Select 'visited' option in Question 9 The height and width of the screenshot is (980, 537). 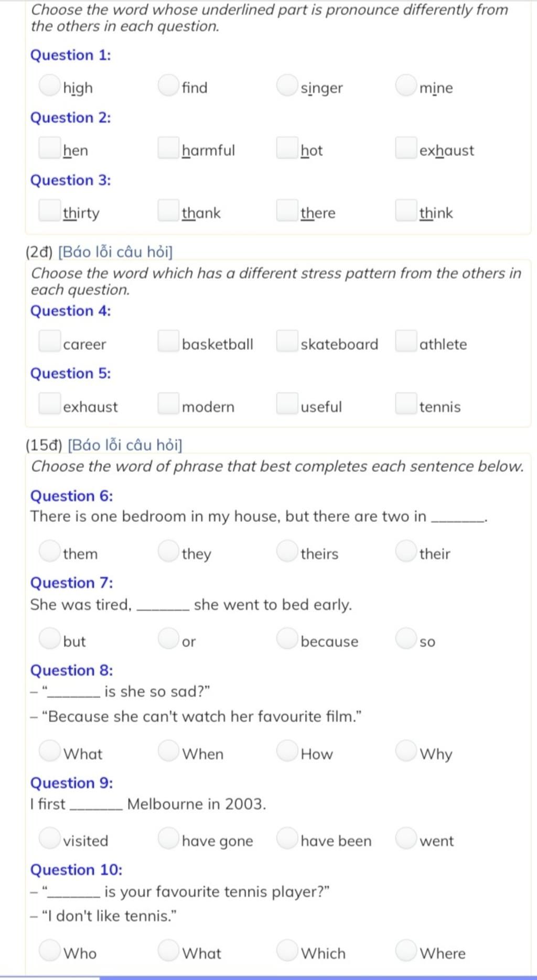(50, 838)
